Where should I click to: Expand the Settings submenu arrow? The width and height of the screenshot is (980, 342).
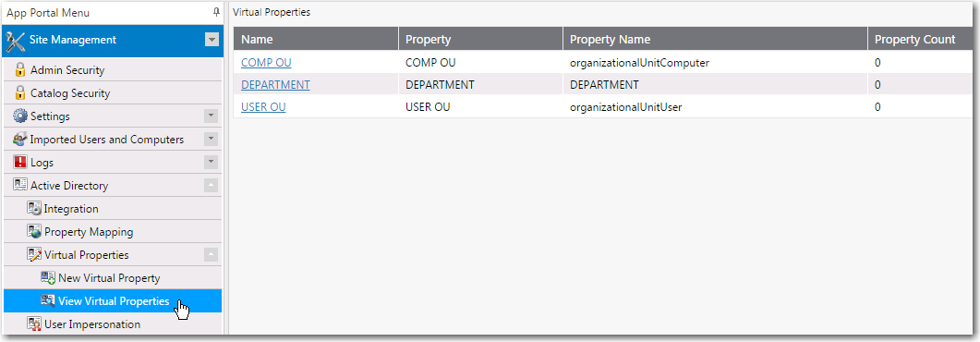point(212,116)
